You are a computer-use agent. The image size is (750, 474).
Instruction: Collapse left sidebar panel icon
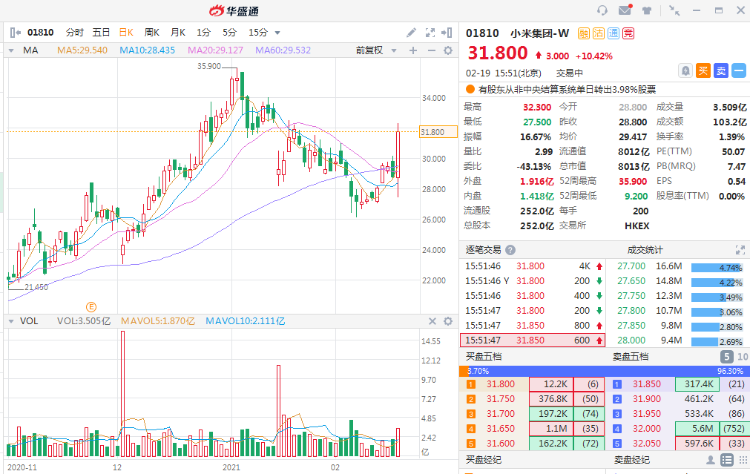pos(15,33)
